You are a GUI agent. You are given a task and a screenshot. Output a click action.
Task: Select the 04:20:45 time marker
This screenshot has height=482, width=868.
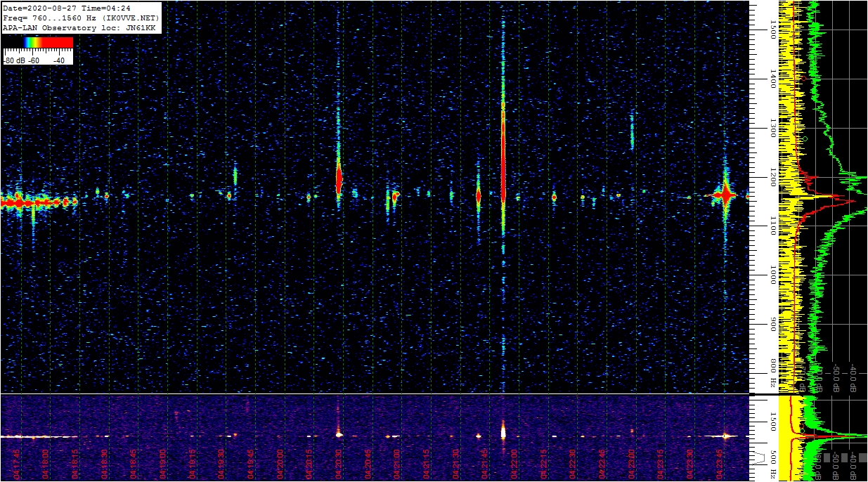[x=368, y=464]
